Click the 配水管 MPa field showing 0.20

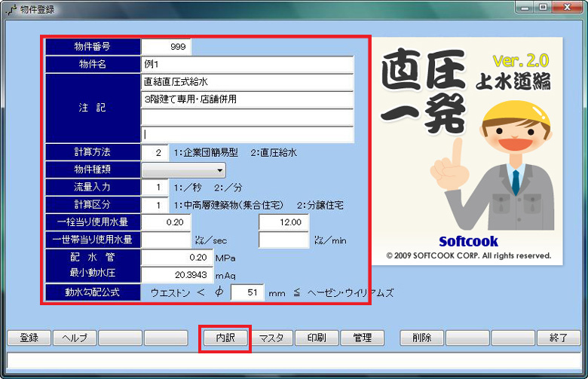(x=177, y=258)
